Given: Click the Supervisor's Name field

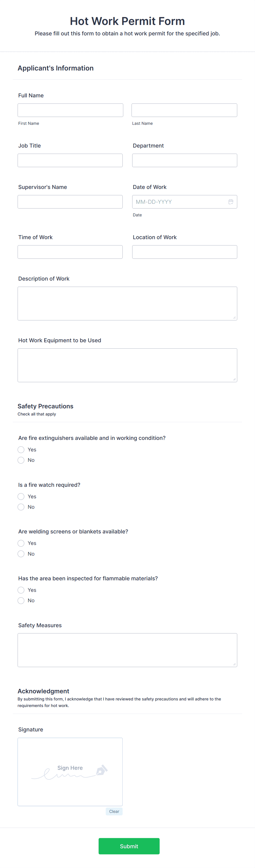Looking at the screenshot, I should [70, 202].
